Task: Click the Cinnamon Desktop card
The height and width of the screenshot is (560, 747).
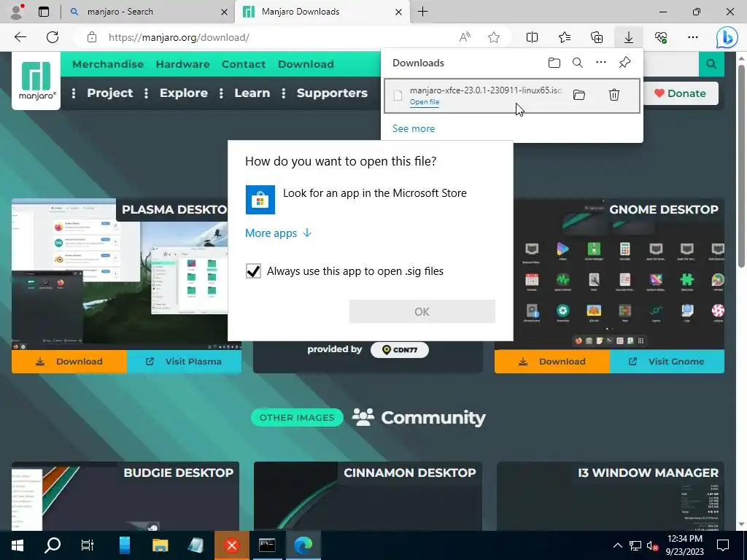Action: 368,496
